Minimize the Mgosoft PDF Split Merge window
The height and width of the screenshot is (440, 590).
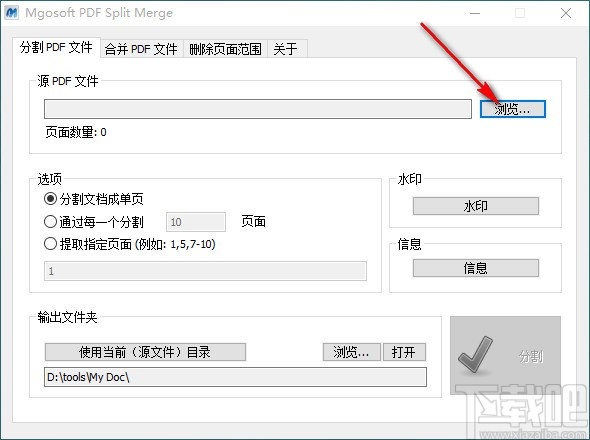tap(475, 14)
